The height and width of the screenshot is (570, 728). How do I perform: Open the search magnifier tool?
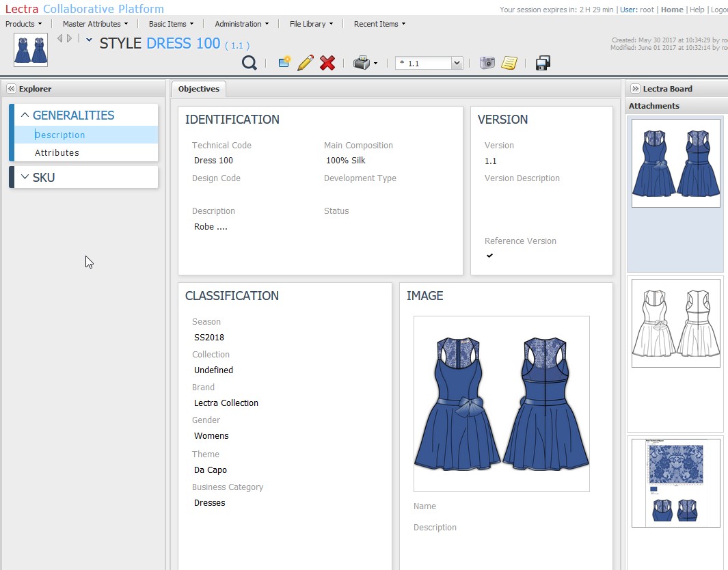coord(249,62)
